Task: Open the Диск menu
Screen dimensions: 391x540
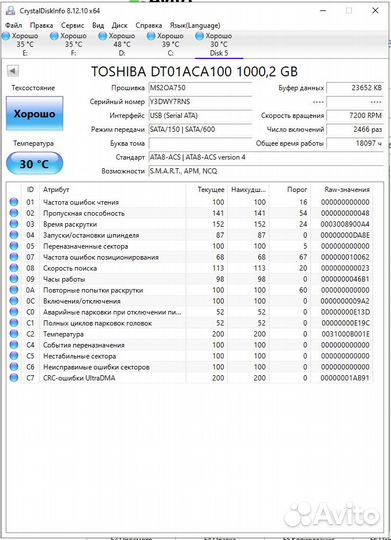Action: pos(120,25)
